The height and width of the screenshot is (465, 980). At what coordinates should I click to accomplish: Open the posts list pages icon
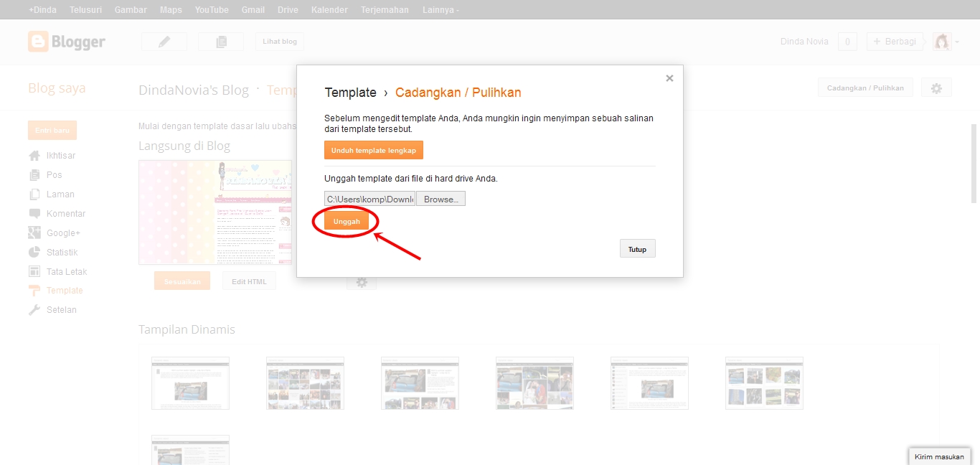[221, 42]
